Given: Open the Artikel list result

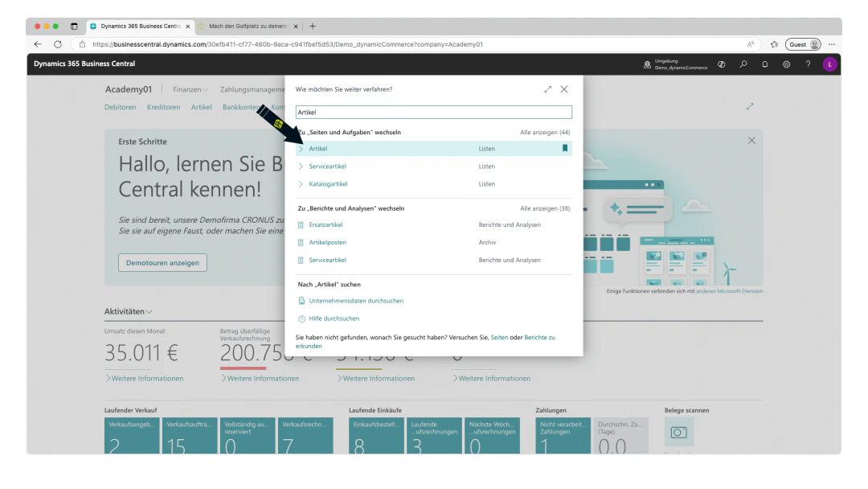Looking at the screenshot, I should [x=317, y=149].
